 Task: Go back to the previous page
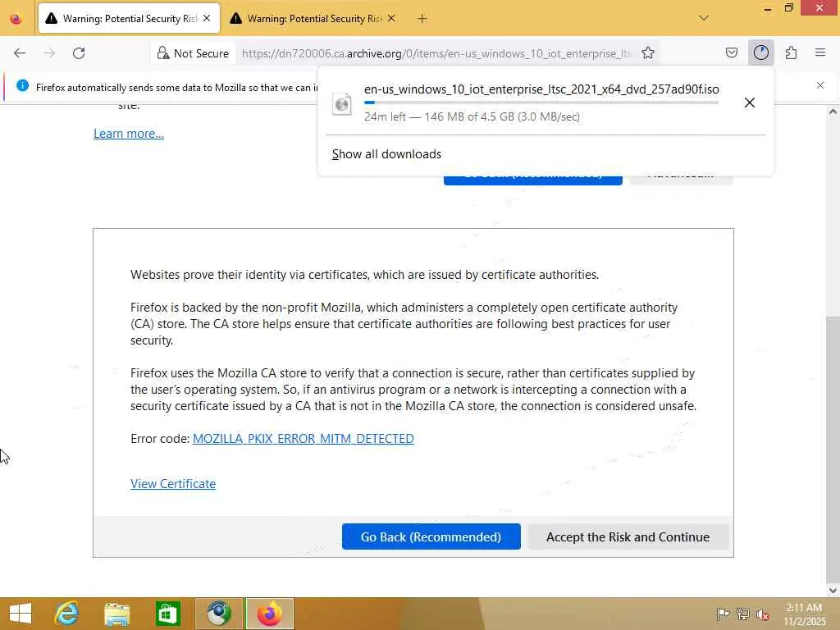pos(20,53)
